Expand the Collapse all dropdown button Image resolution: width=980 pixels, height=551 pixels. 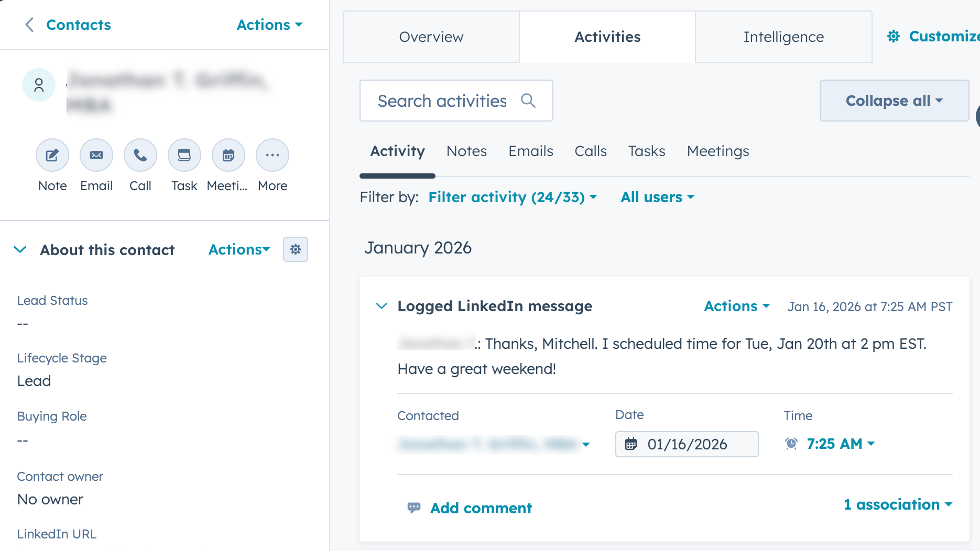click(x=894, y=101)
